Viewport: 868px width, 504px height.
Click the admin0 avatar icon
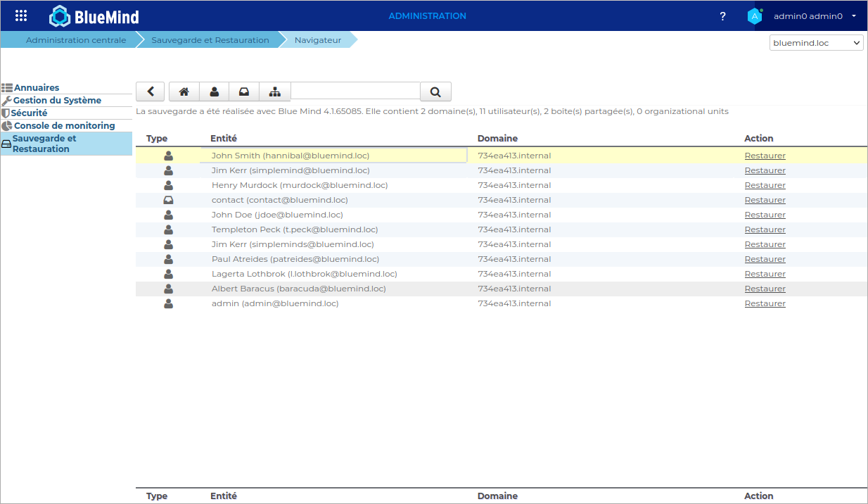point(755,16)
